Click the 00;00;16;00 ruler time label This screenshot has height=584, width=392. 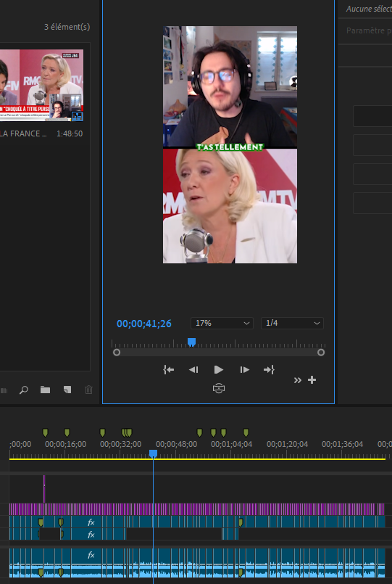tap(65, 444)
